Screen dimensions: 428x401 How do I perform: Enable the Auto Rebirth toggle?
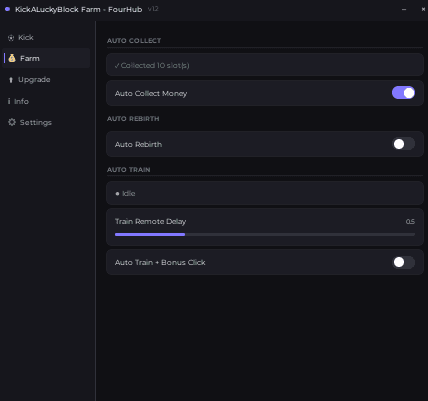[x=403, y=144]
